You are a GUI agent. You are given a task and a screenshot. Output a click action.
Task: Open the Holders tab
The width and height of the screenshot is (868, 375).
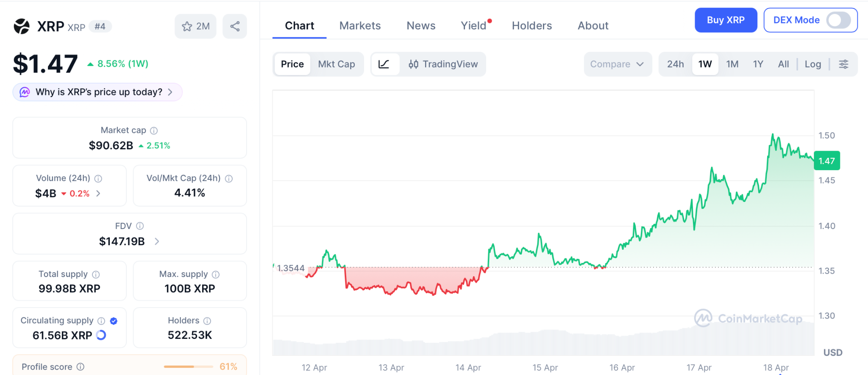(531, 26)
